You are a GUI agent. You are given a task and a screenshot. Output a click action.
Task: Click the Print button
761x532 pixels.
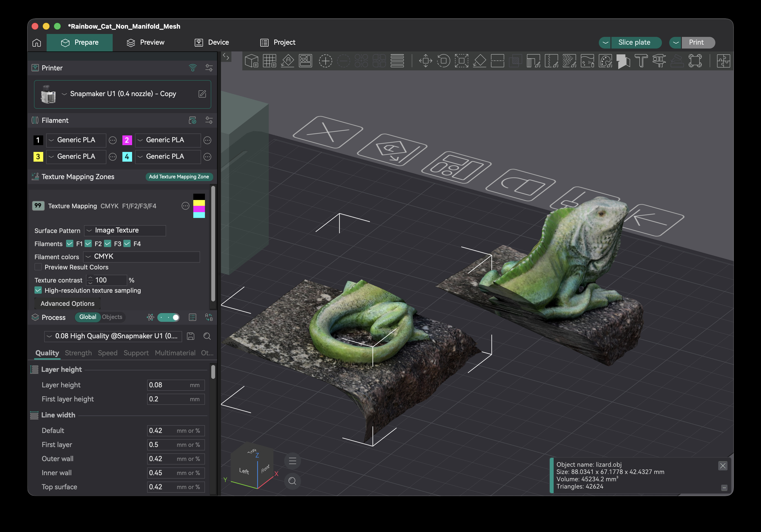point(698,43)
